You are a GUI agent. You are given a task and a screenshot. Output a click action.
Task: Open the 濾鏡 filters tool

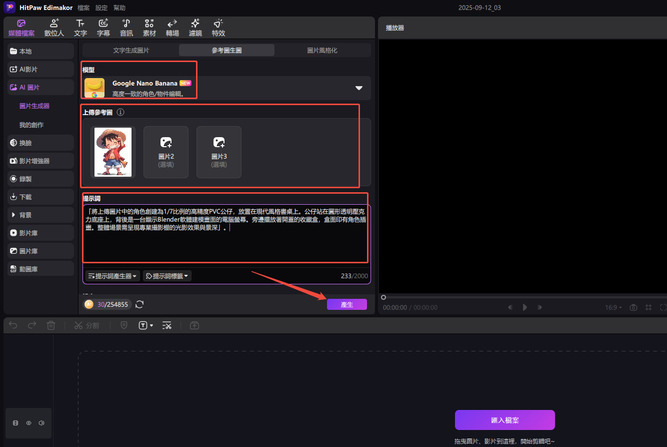[x=195, y=27]
